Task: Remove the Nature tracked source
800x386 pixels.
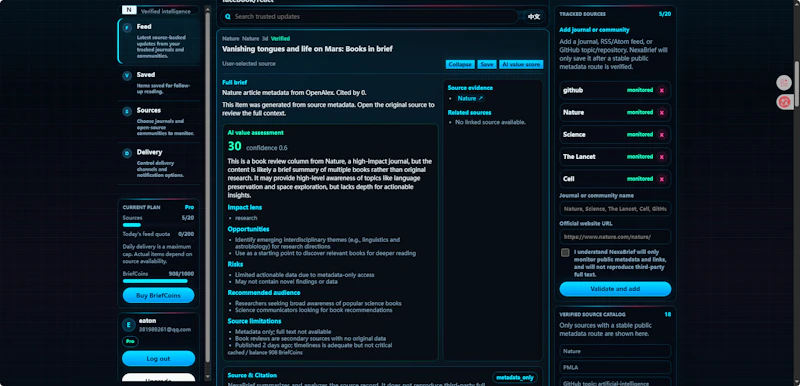Action: (662, 113)
